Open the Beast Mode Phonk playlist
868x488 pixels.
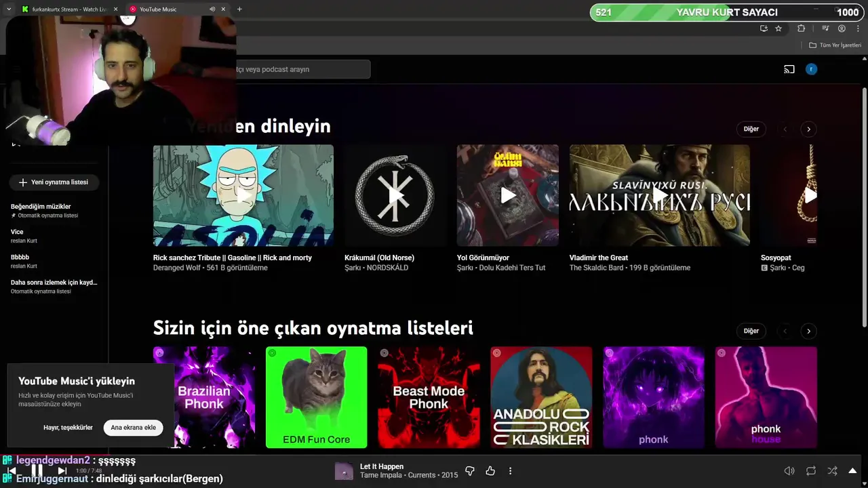[x=429, y=397]
